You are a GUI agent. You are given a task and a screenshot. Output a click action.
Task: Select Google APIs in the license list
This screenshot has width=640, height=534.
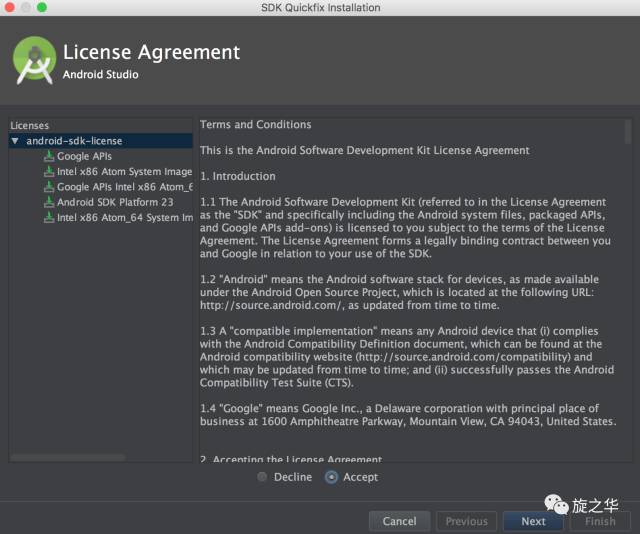click(x=84, y=156)
